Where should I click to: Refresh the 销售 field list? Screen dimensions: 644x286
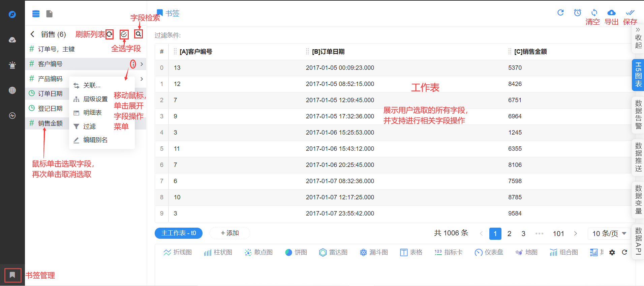(110, 34)
